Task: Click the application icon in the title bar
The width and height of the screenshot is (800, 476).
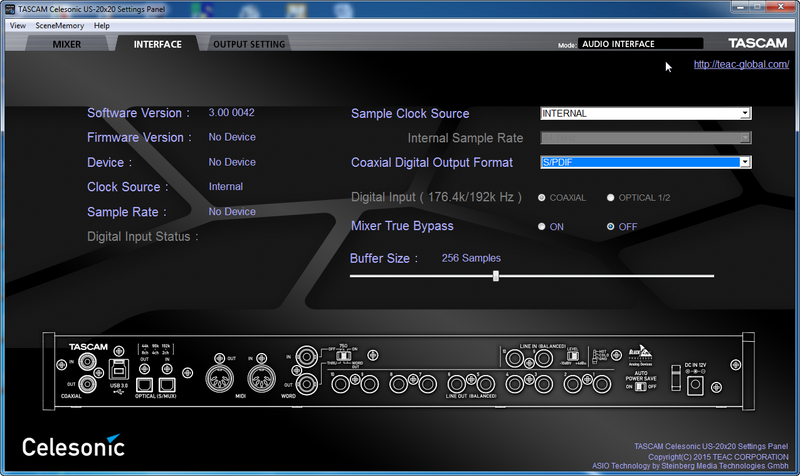Action: 10,9
